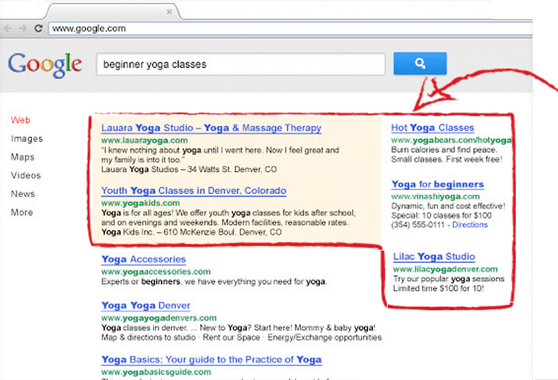The width and height of the screenshot is (558, 380).
Task: Click Directions link in vinashiyoga ad
Action: [470, 225]
